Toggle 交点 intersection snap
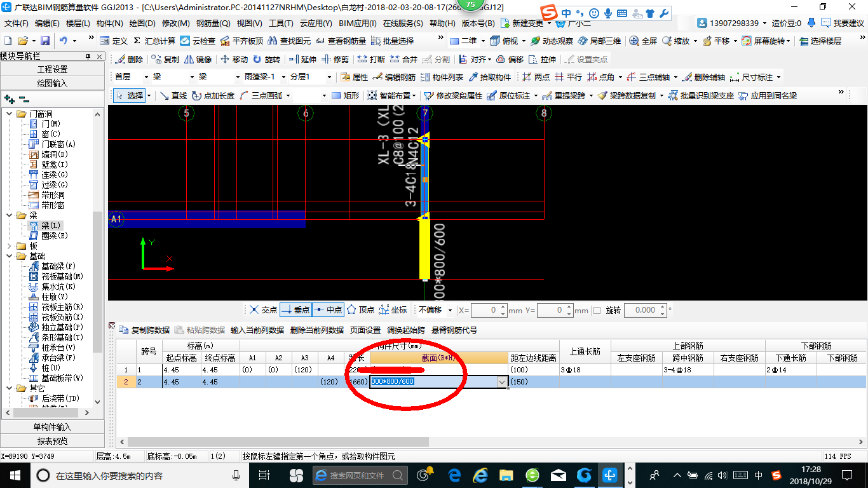Viewport: 868px width, 488px height. point(263,310)
